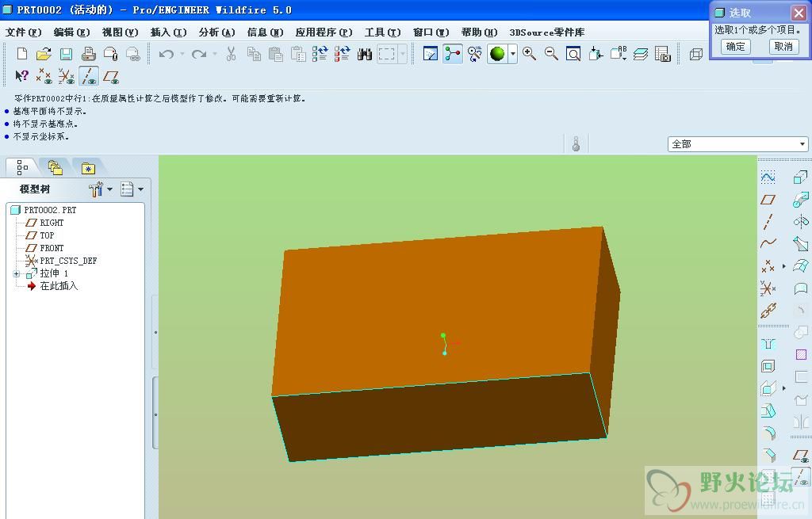The height and width of the screenshot is (519, 812).
Task: Print the model with the printer icon
Action: point(89,54)
